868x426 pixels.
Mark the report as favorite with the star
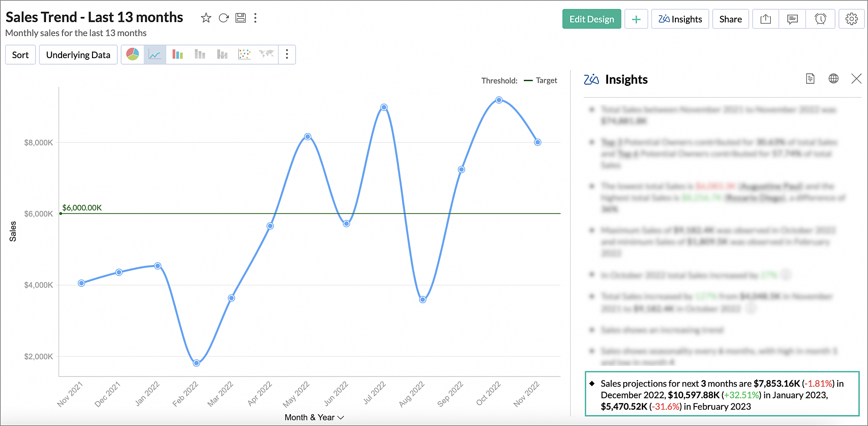[x=206, y=18]
